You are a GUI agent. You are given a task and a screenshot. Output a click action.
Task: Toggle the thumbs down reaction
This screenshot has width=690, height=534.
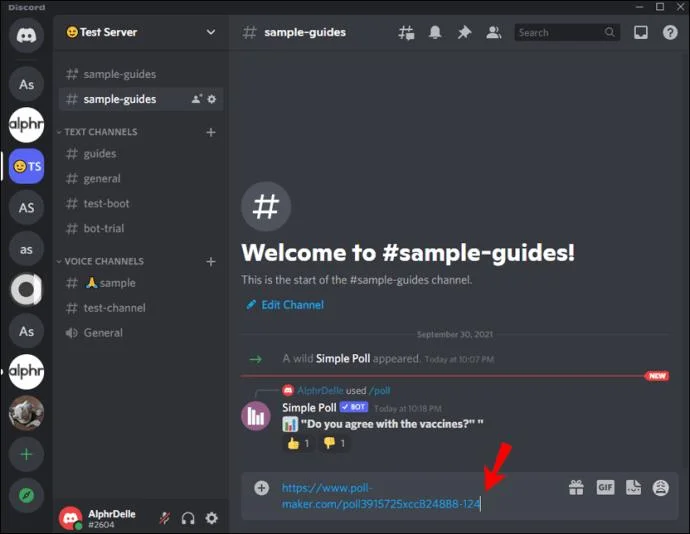pos(334,443)
